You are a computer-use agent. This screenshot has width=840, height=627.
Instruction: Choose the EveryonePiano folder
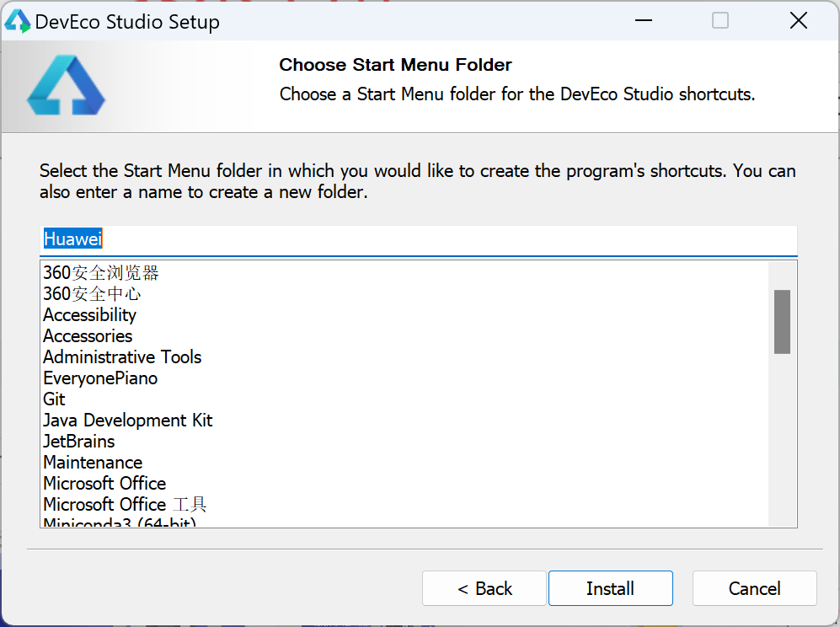pos(100,378)
